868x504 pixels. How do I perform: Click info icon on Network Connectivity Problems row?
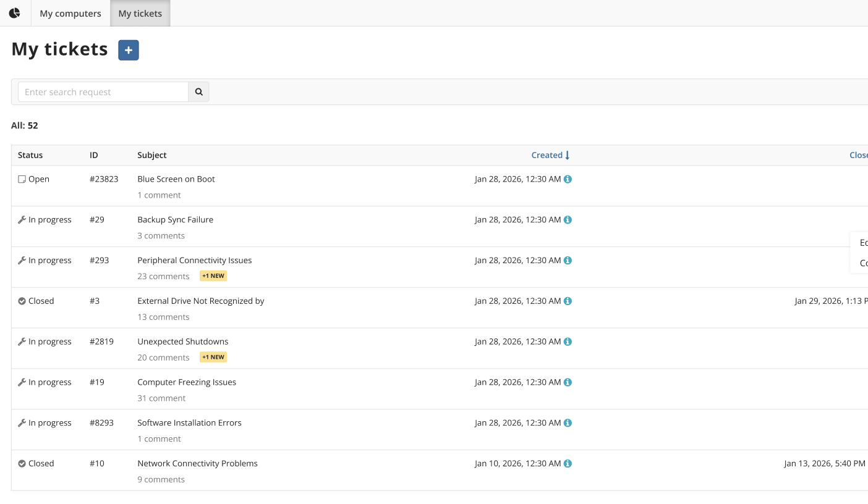[x=568, y=464]
